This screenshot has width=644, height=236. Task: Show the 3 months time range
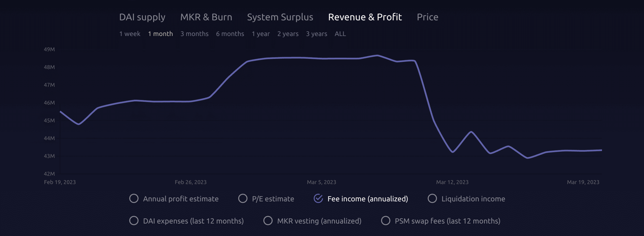click(x=194, y=34)
